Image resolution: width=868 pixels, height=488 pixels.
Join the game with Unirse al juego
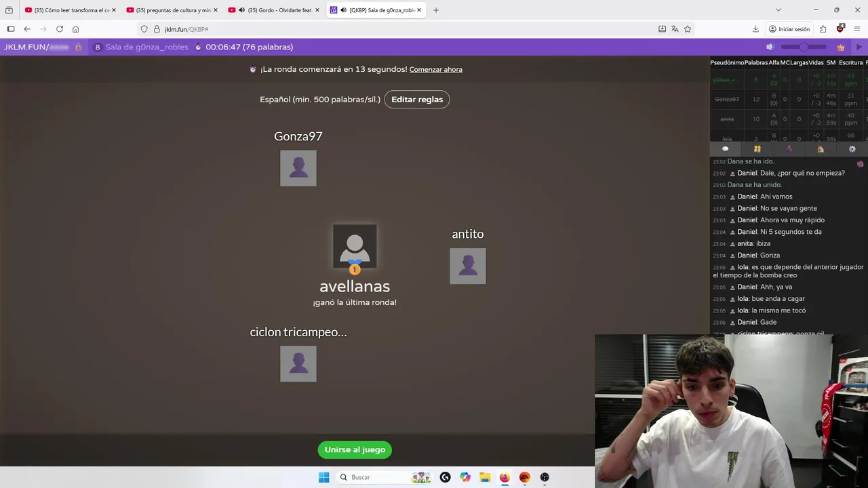coord(355,450)
